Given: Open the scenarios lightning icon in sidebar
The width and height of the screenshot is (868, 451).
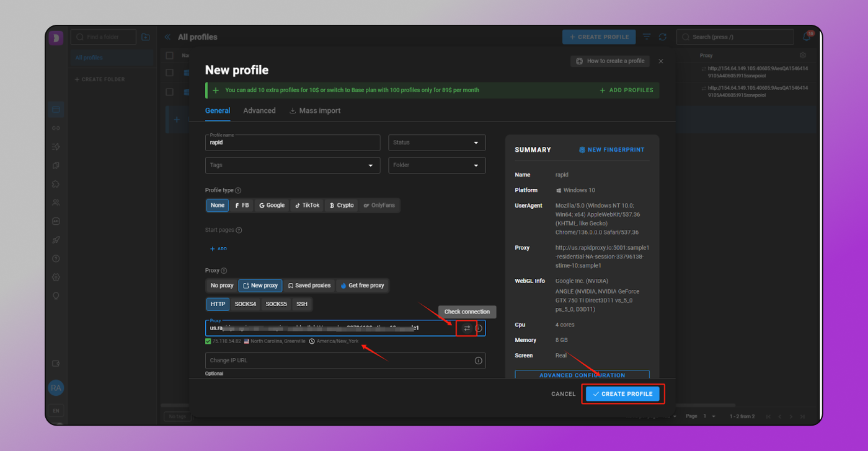Looking at the screenshot, I should (x=56, y=147).
